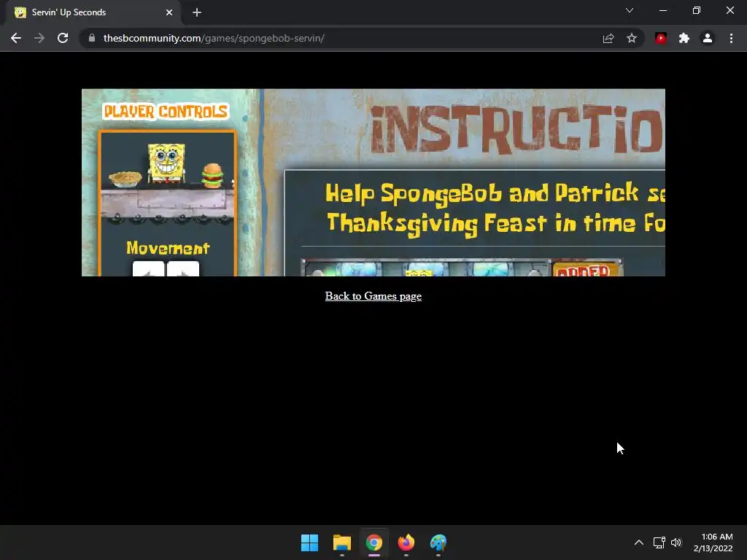Open the Paint app in taskbar
This screenshot has height=560, width=747.
coord(438,542)
